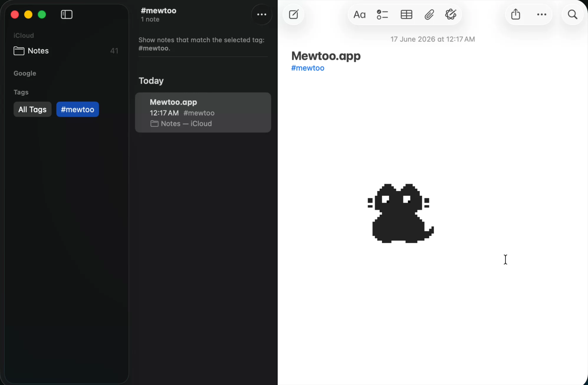Minimize the window with yellow button
This screenshot has width=588, height=385.
[x=28, y=14]
